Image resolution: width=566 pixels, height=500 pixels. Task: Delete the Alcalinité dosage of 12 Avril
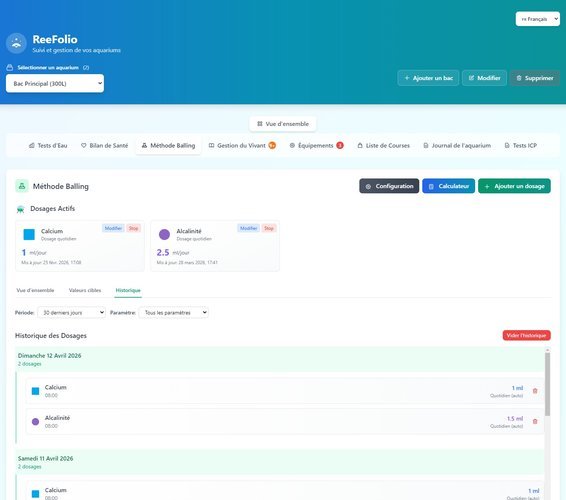[535, 421]
